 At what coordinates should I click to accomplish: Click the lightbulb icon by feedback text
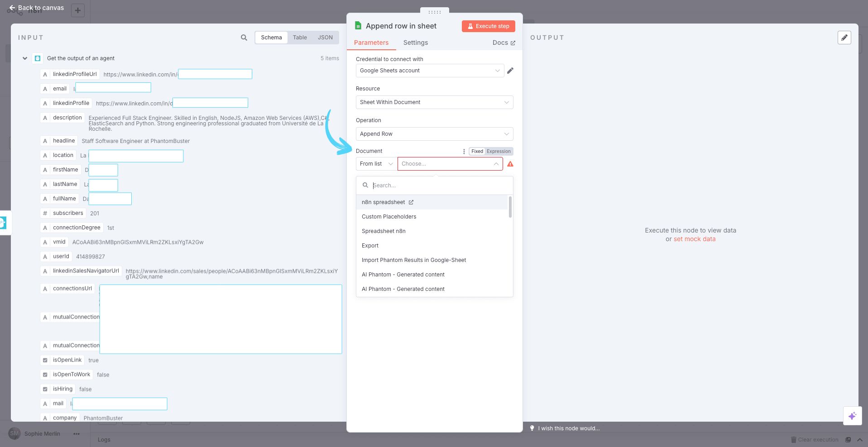532,428
